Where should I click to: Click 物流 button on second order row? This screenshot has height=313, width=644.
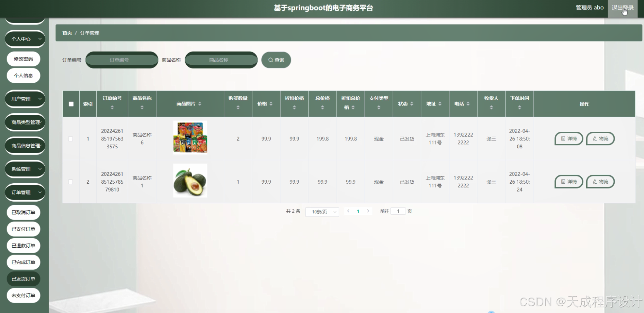(x=600, y=182)
